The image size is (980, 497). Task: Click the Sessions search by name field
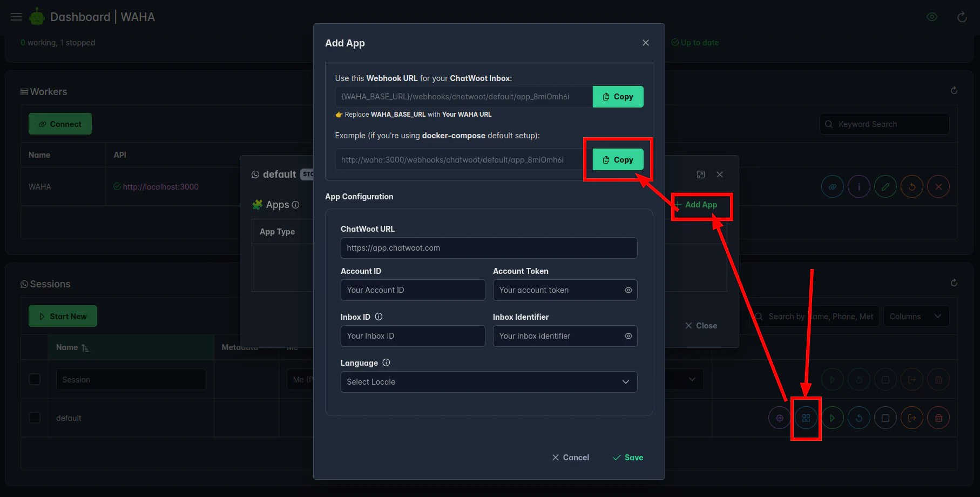(814, 317)
